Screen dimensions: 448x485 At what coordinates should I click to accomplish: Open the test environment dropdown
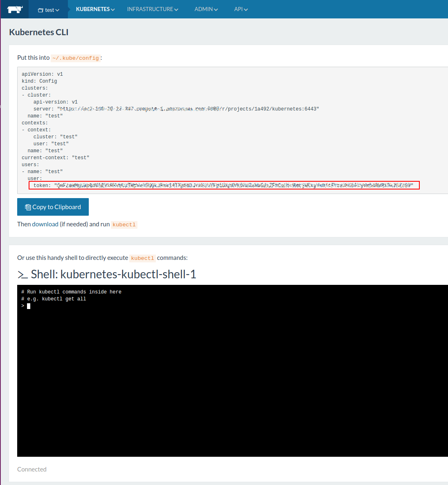point(49,10)
